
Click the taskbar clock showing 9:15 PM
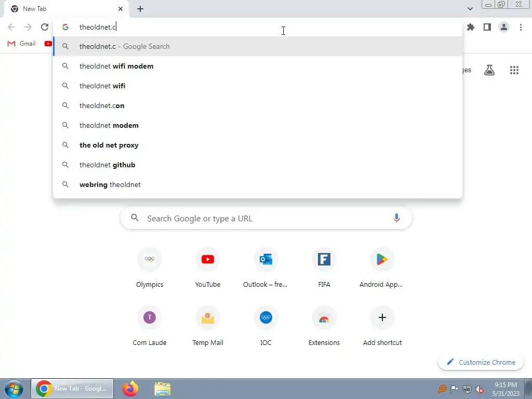506,389
